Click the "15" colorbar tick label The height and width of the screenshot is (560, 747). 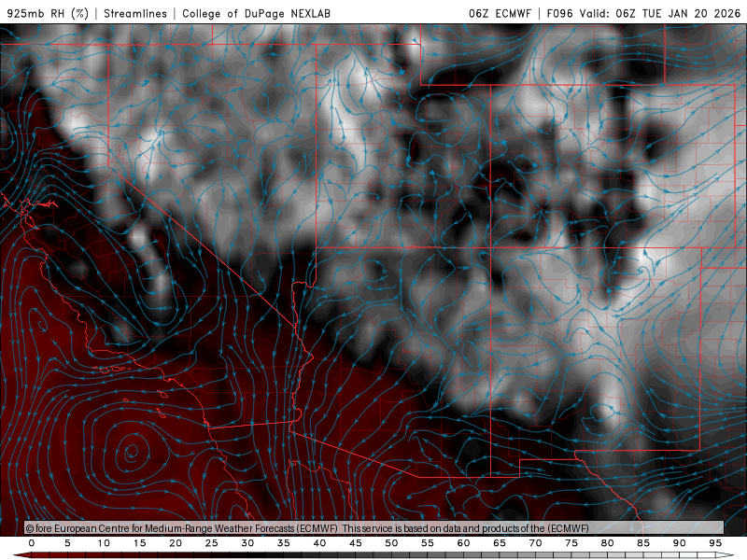click(139, 543)
